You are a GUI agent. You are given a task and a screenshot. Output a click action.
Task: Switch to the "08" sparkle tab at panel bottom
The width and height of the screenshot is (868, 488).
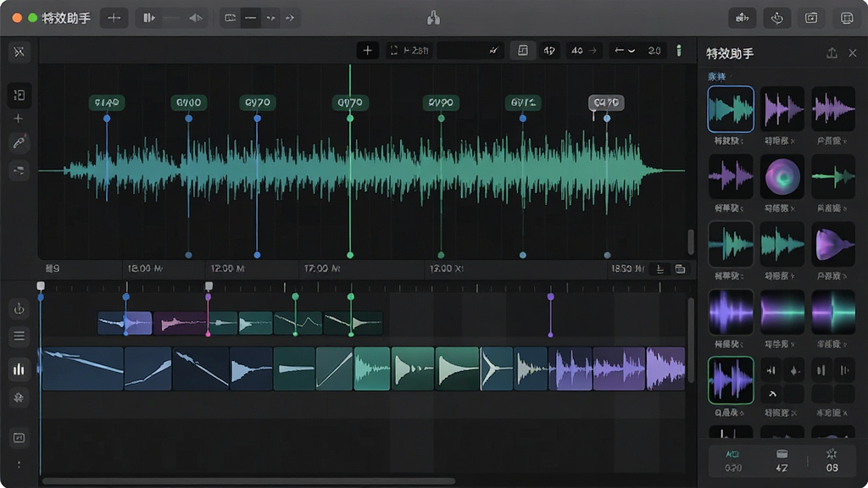pyautogui.click(x=832, y=460)
